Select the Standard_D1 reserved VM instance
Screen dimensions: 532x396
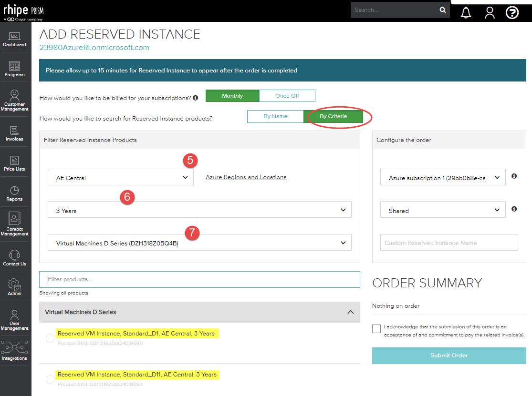[x=49, y=338]
